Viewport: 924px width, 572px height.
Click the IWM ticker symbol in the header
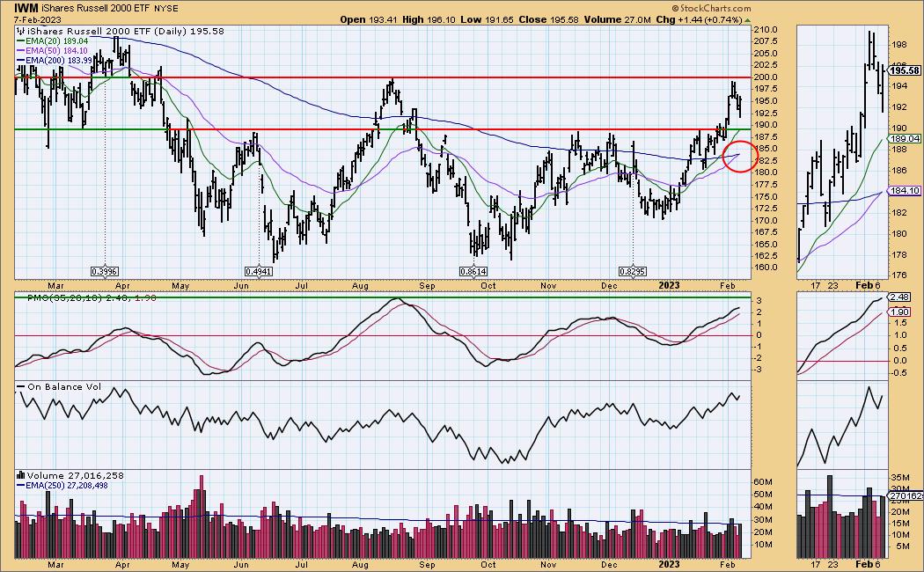point(26,8)
